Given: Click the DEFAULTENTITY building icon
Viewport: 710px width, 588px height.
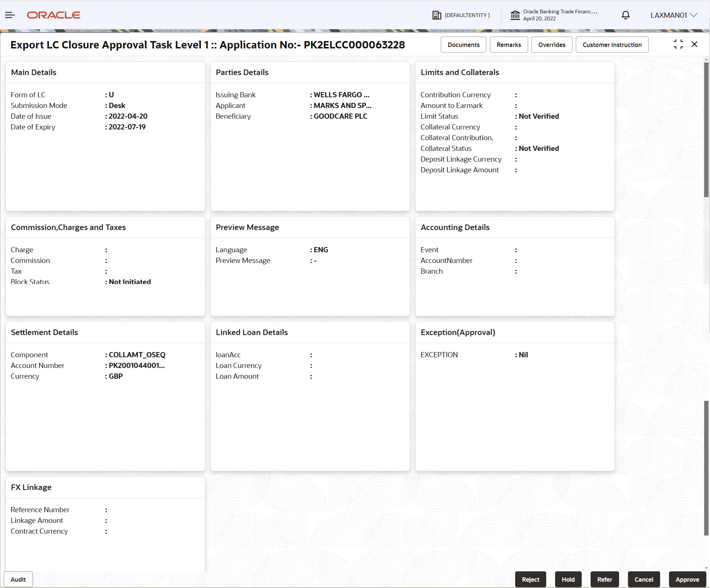Looking at the screenshot, I should click(x=437, y=15).
